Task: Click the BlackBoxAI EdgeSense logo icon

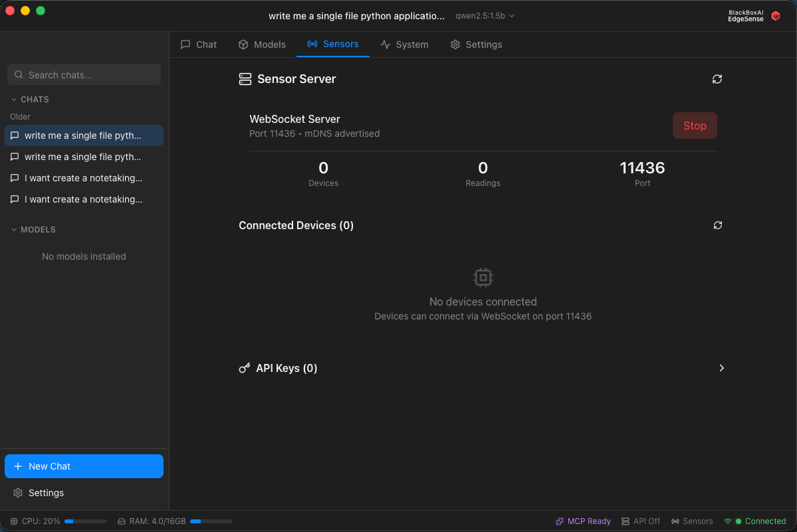Action: [x=775, y=16]
